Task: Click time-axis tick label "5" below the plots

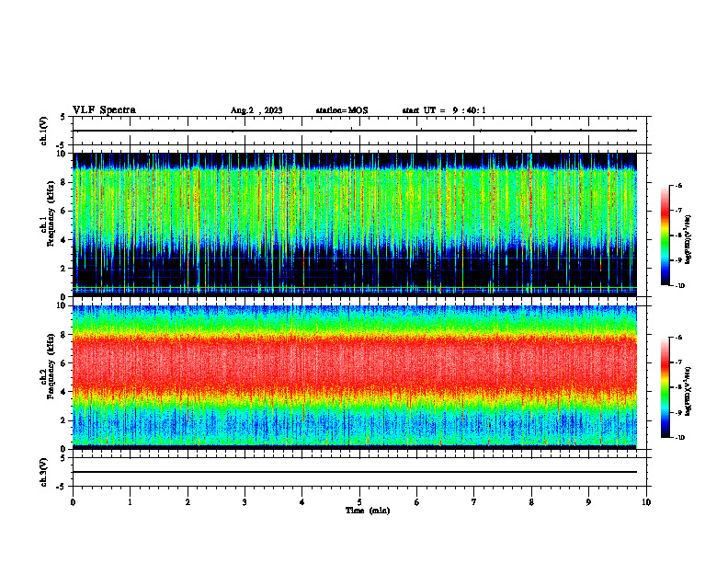Action: tap(359, 502)
